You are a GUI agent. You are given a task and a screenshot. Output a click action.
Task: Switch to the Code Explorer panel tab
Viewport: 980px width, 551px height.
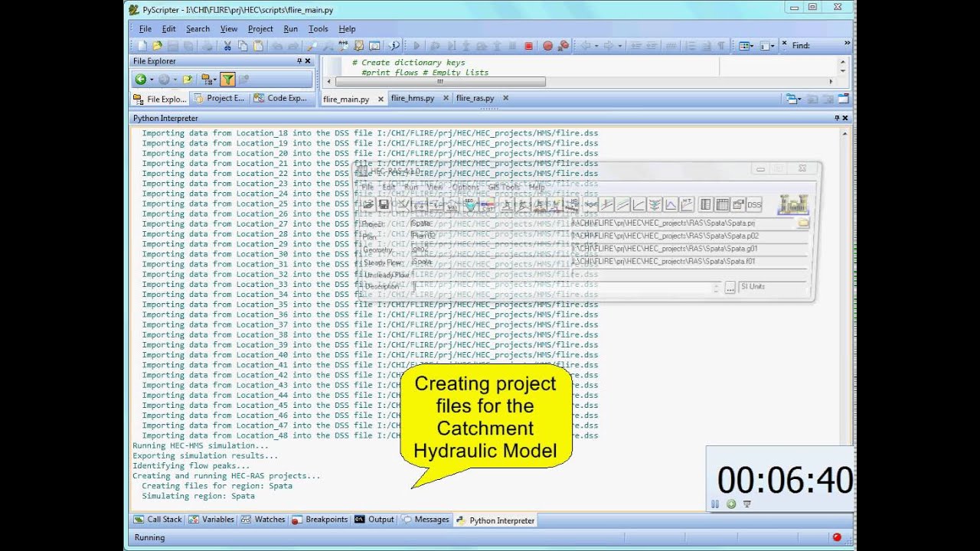coord(280,98)
